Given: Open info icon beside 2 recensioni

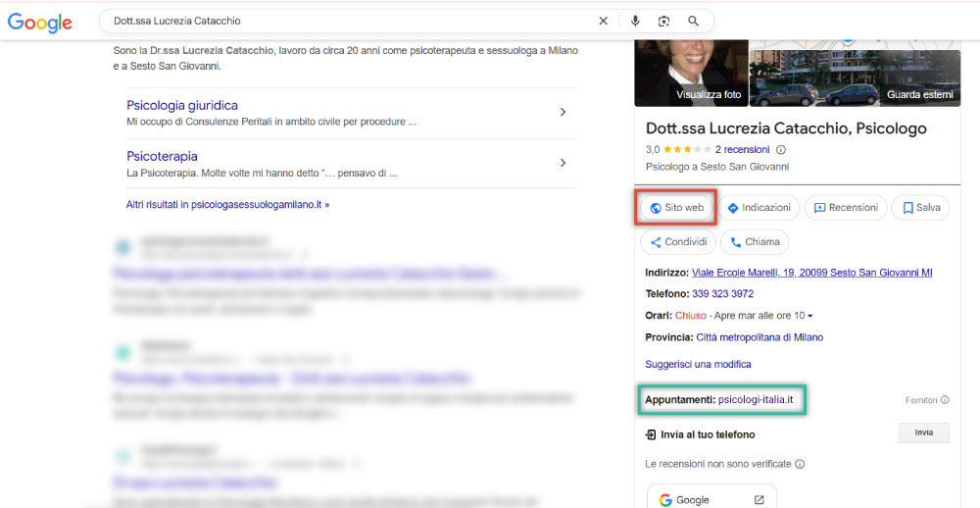Looking at the screenshot, I should tap(781, 150).
